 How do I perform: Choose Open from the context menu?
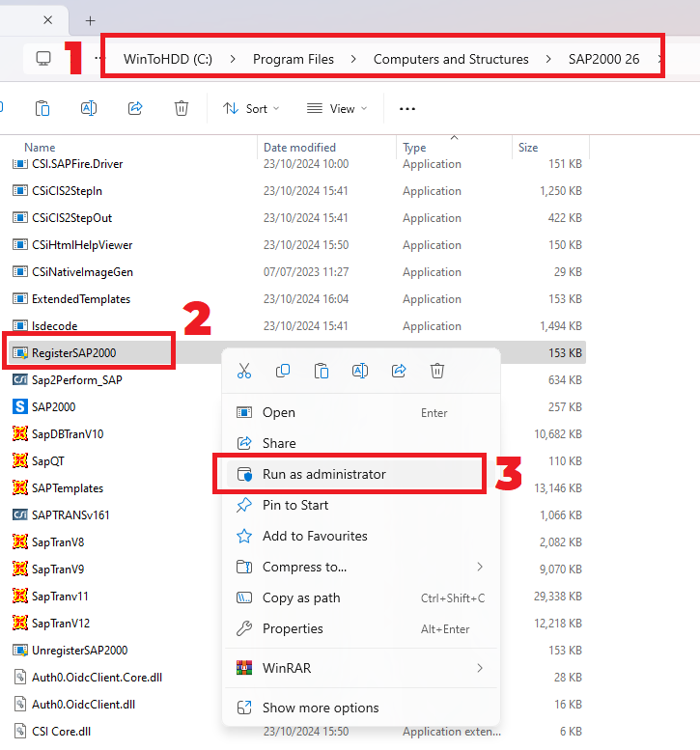click(x=361, y=412)
